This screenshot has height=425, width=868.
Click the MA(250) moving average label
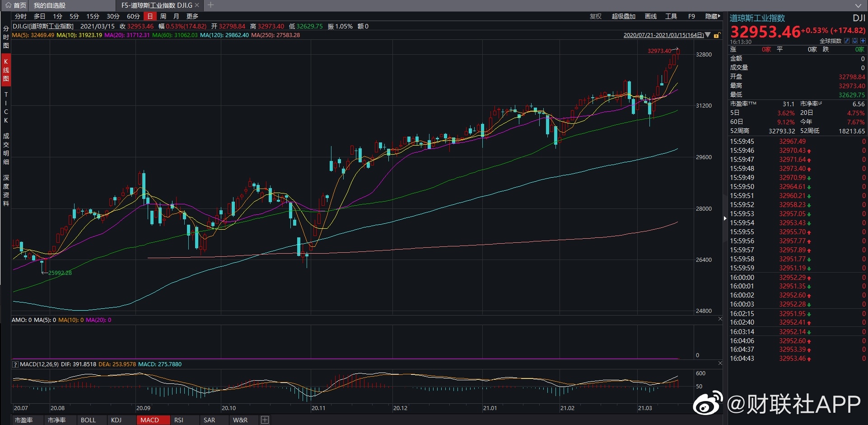pyautogui.click(x=275, y=35)
